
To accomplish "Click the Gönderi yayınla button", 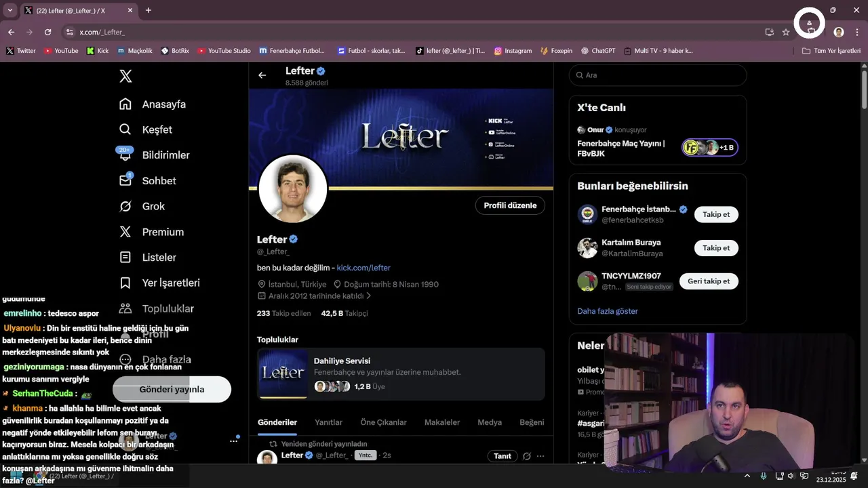I will (172, 389).
